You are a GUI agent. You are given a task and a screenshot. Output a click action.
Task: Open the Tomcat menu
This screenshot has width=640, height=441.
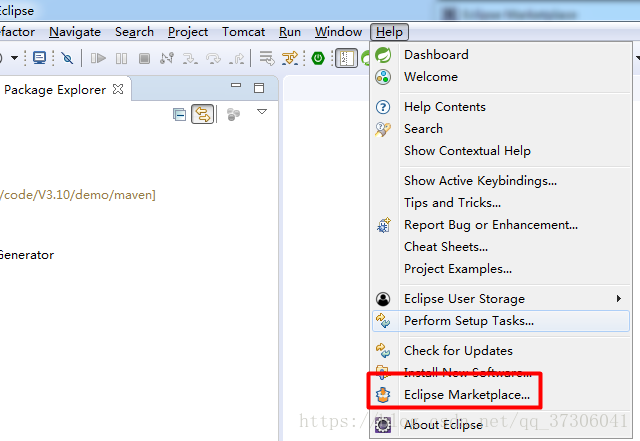point(244,32)
